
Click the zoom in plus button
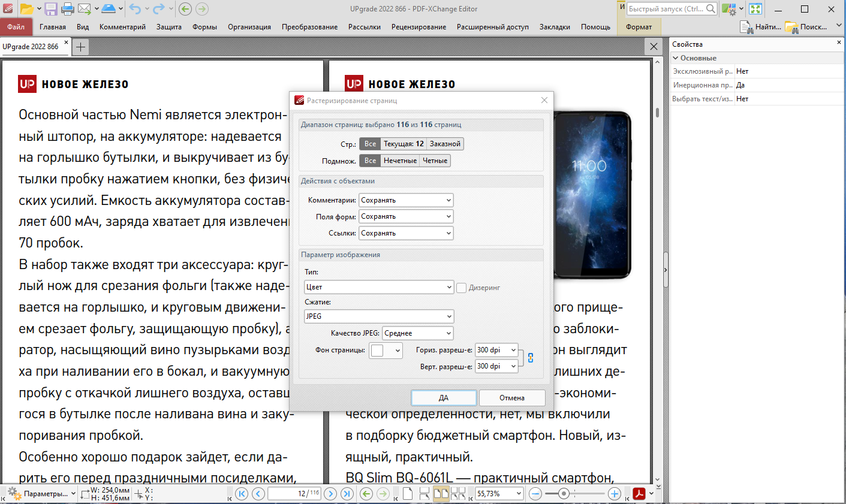614,494
